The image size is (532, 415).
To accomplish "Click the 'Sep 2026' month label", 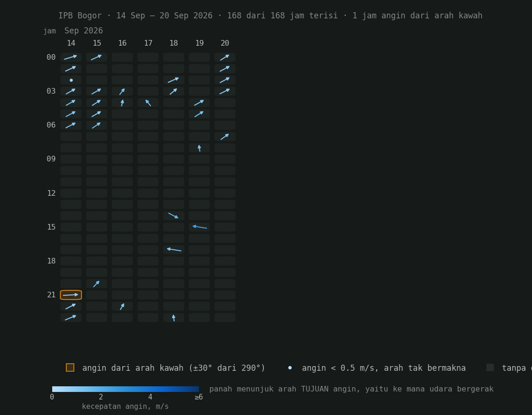I will 83,31.
